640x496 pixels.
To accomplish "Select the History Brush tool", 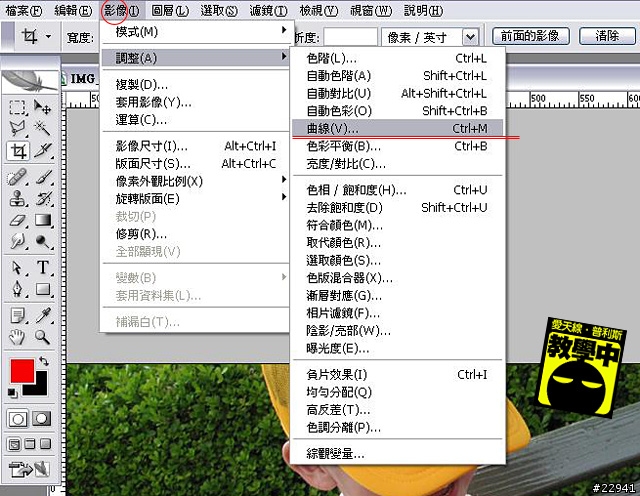I will [42, 199].
